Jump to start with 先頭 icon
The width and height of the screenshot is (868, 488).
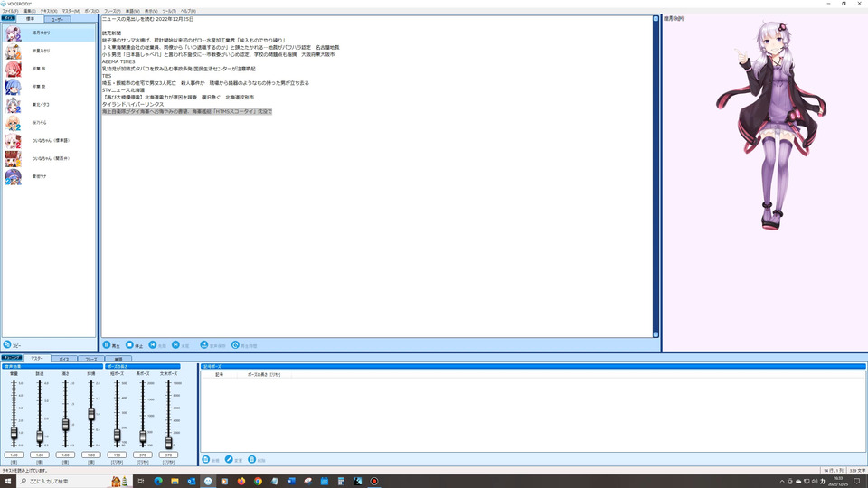click(x=153, y=344)
